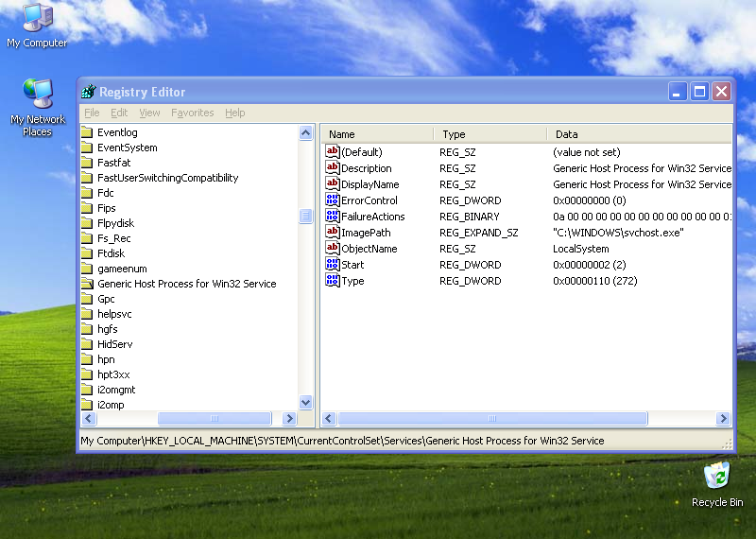Screen dimensions: 756x539
Task: Close the Registry Editor window
Action: coord(722,91)
